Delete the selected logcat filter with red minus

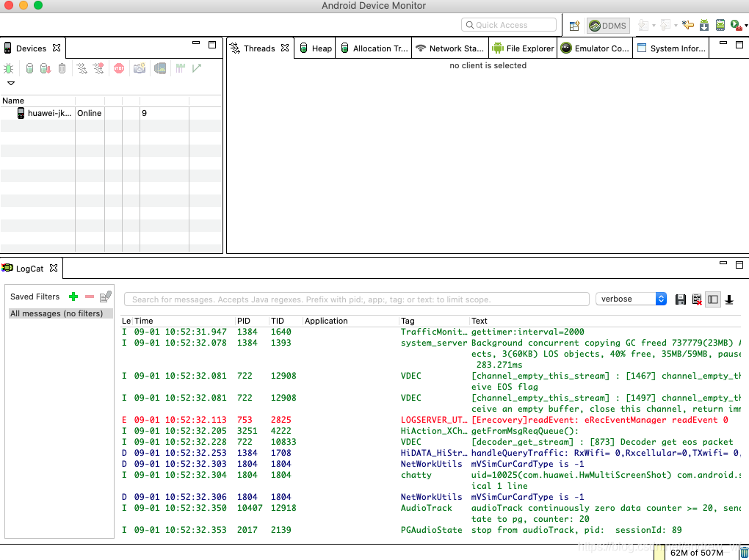[90, 297]
